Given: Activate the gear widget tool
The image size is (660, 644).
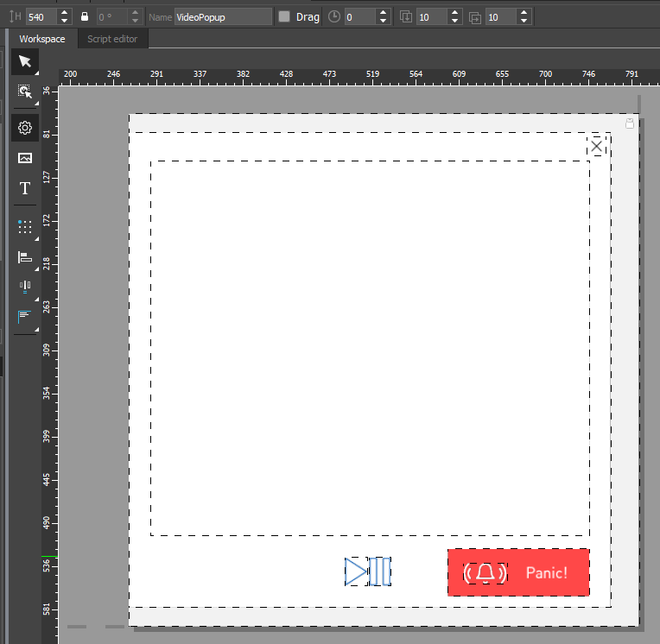Looking at the screenshot, I should tap(25, 128).
